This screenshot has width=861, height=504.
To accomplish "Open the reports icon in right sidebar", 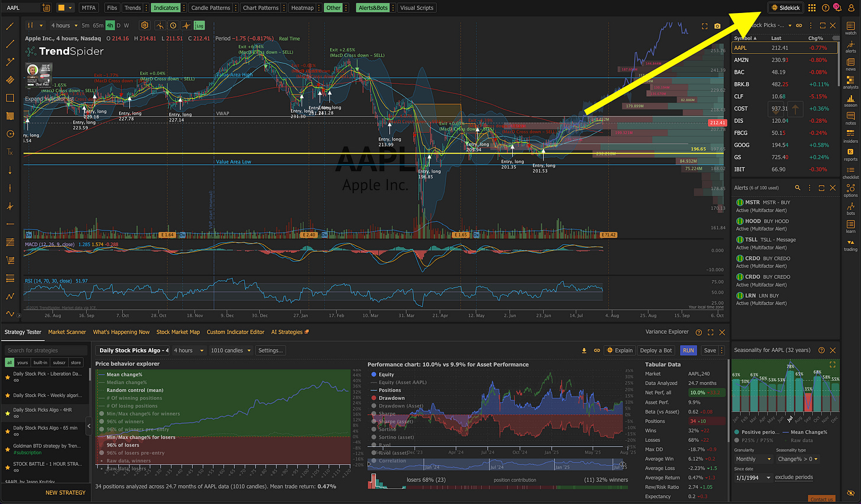I will click(x=850, y=155).
